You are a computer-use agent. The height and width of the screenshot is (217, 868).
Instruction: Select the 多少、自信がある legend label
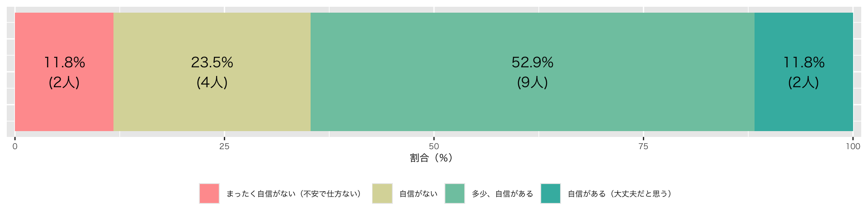pyautogui.click(x=502, y=194)
